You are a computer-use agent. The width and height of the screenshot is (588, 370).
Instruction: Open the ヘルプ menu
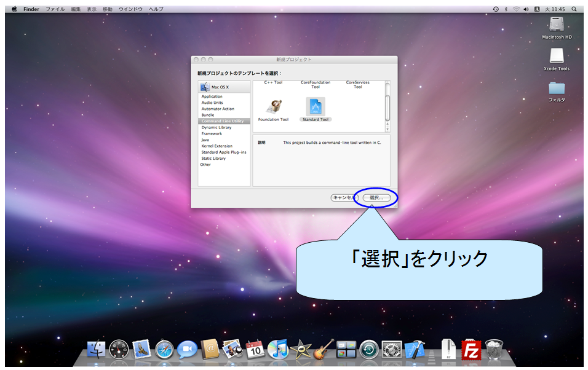coord(156,9)
